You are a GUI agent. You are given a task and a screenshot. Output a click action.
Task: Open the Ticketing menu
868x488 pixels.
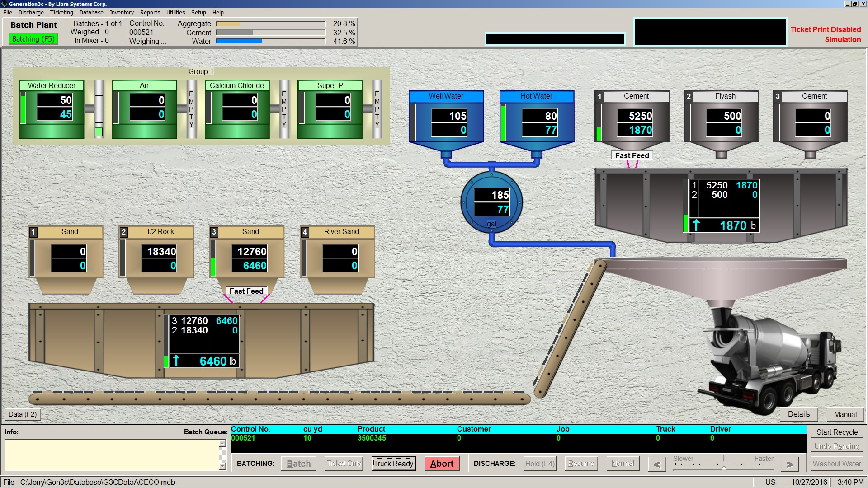click(x=61, y=13)
